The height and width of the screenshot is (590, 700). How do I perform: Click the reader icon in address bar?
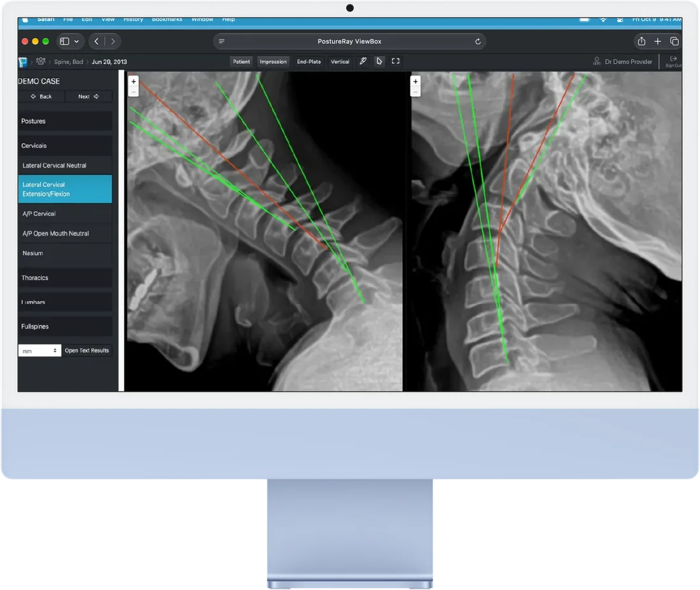pyautogui.click(x=221, y=41)
